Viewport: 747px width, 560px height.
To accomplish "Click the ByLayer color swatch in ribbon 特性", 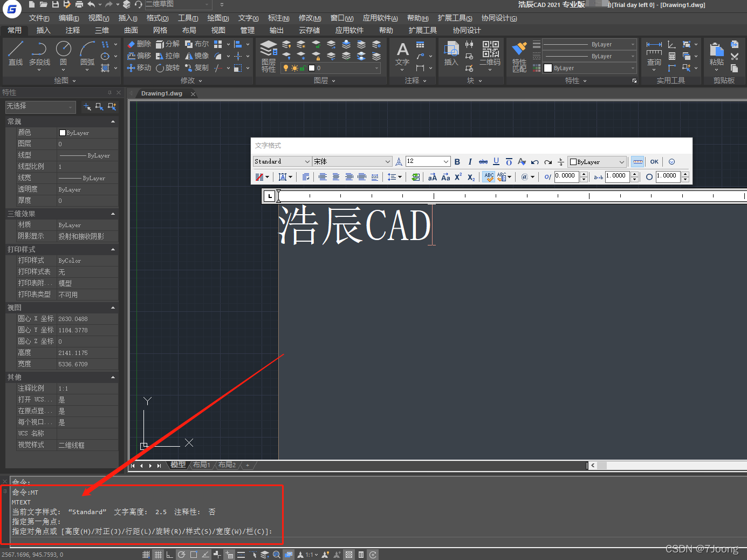I will tap(548, 68).
